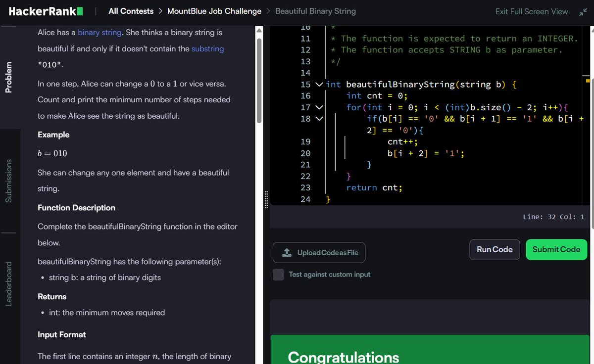The width and height of the screenshot is (594, 364).
Task: Open All Contests breadcrumb link
Action: tap(131, 11)
